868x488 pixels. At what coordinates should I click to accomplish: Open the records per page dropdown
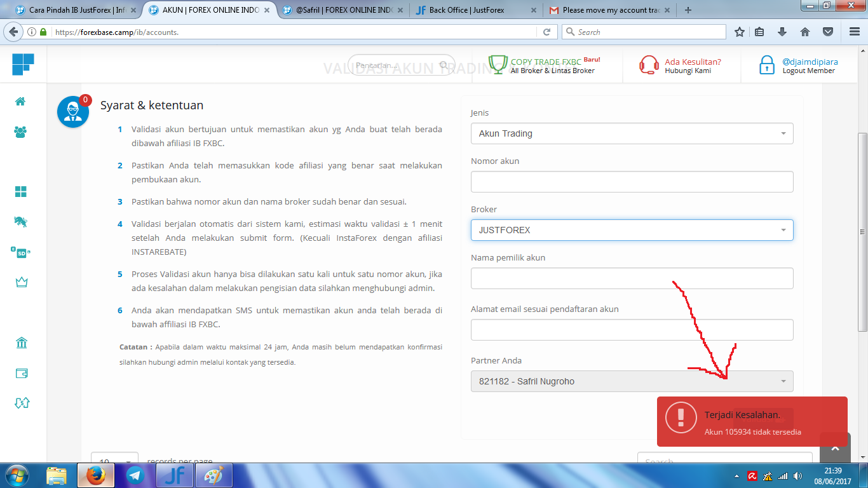(x=115, y=461)
